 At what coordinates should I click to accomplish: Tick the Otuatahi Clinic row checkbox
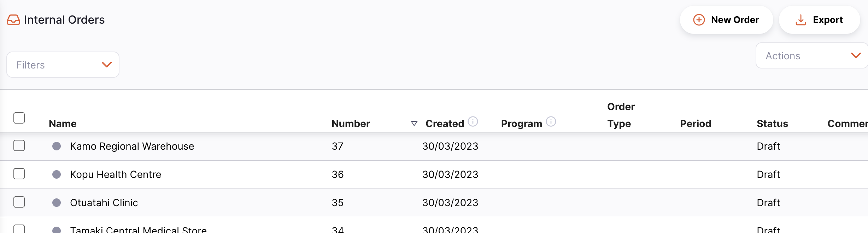point(19,202)
